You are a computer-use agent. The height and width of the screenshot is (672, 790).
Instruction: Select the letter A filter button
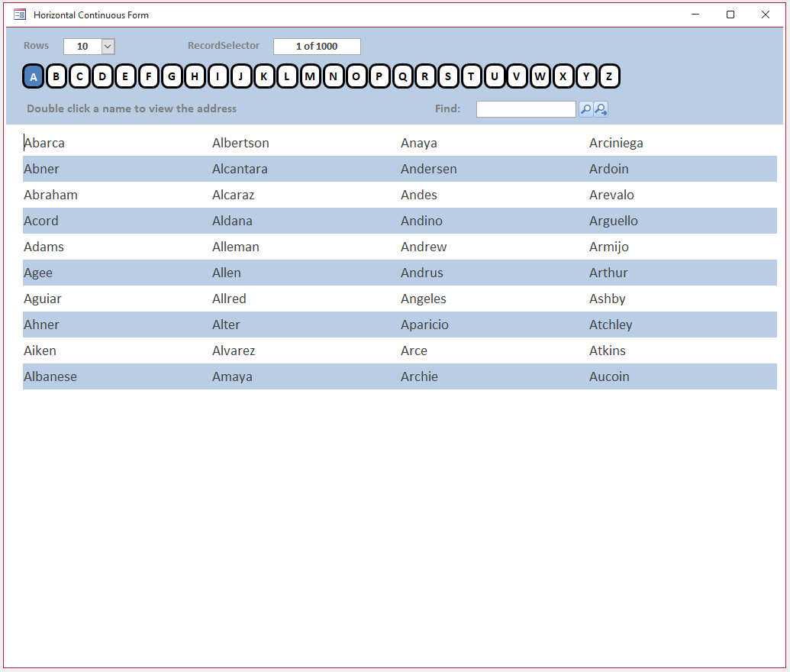pos(34,76)
